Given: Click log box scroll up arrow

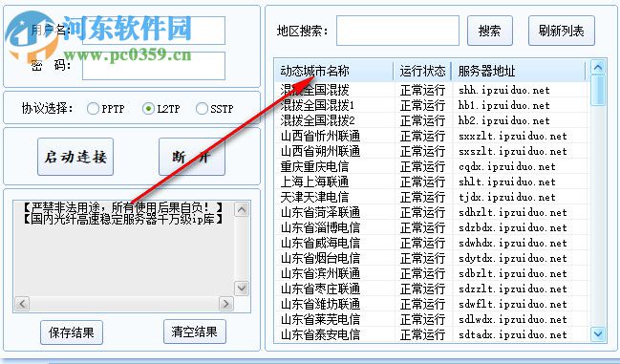Looking at the screenshot, I should tap(242, 209).
